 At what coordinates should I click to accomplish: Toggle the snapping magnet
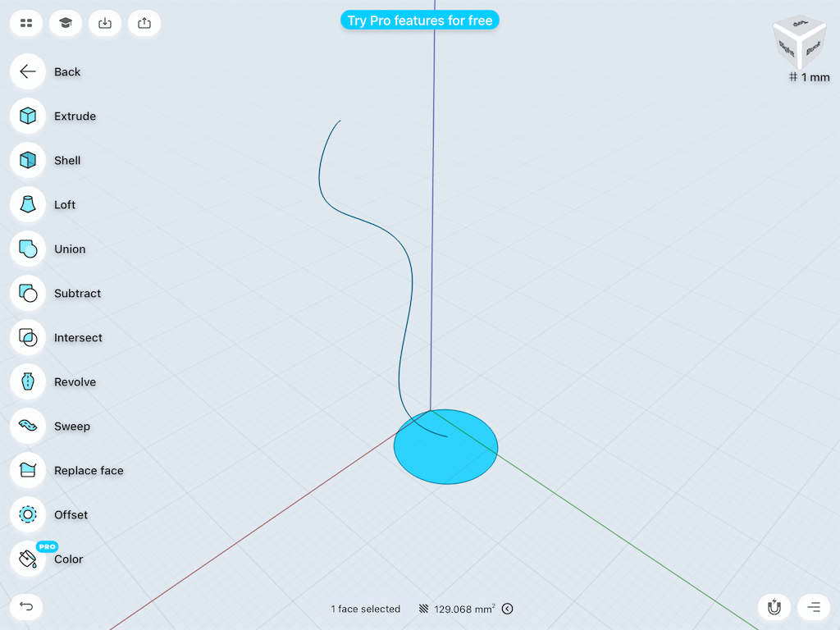774,607
